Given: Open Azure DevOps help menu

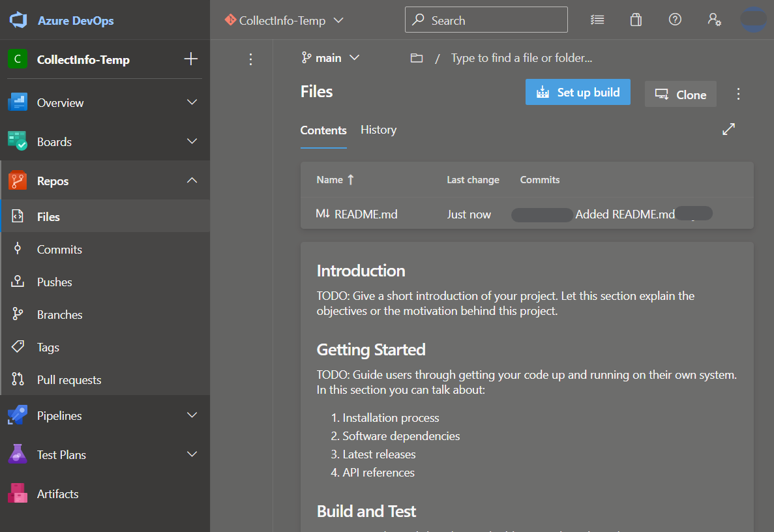Looking at the screenshot, I should (675, 20).
